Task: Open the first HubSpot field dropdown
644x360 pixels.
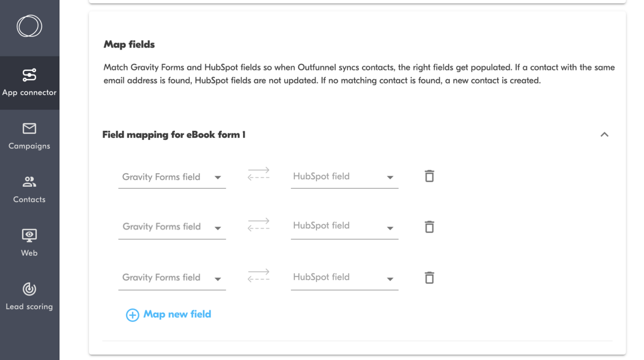Action: point(390,177)
